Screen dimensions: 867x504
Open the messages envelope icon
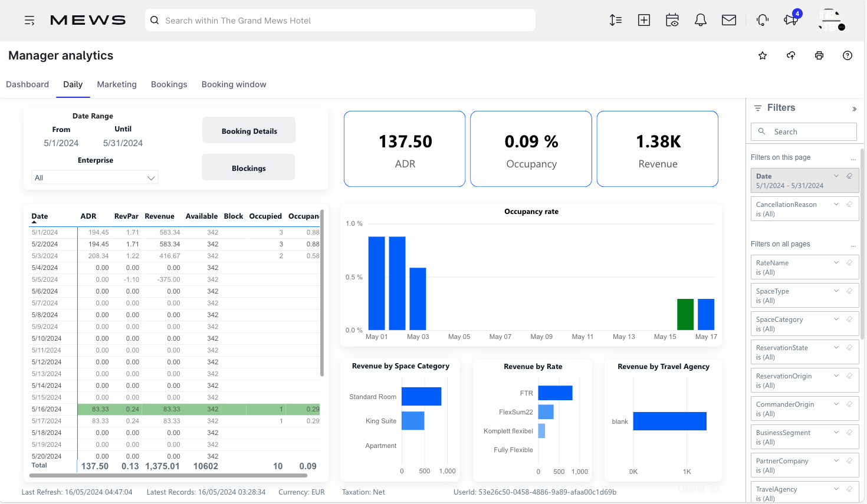(x=728, y=19)
